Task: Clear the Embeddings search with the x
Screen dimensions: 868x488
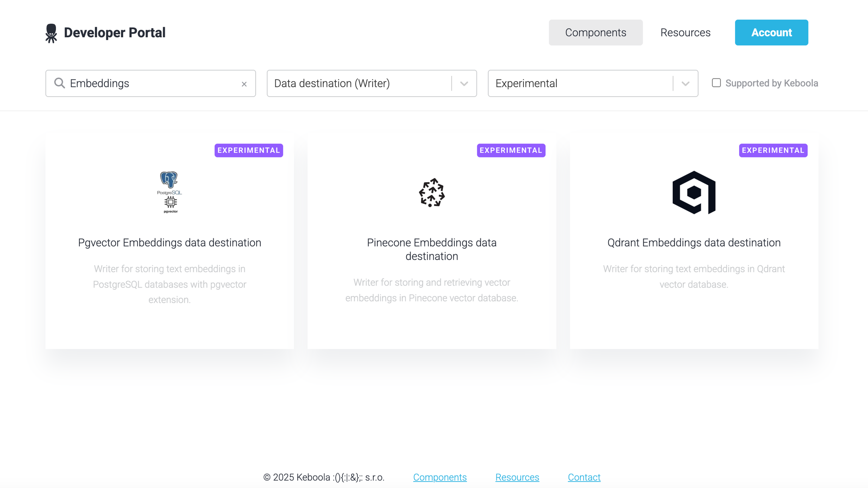Action: pos(244,84)
